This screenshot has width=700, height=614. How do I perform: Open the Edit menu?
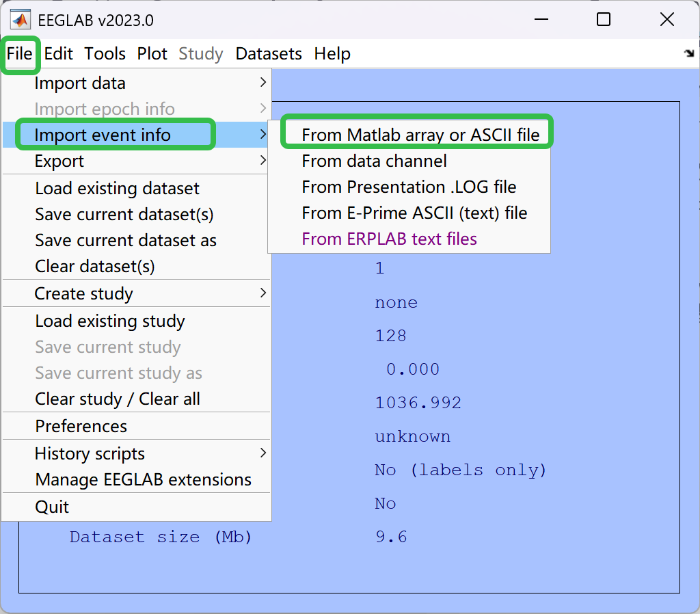pos(59,53)
